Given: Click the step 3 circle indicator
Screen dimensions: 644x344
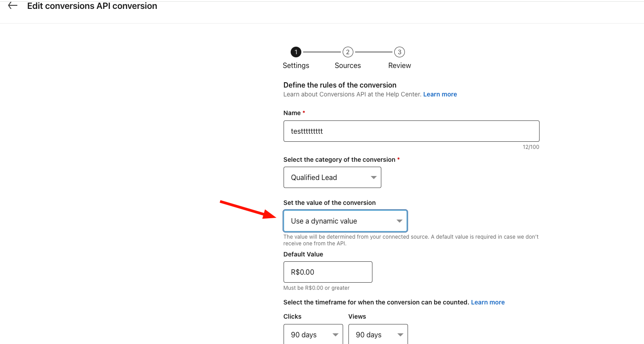Looking at the screenshot, I should click(x=400, y=52).
